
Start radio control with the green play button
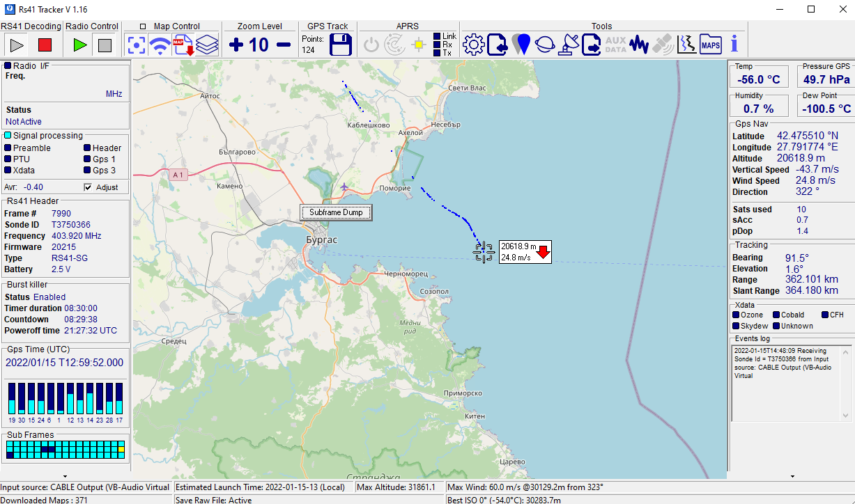click(x=80, y=45)
